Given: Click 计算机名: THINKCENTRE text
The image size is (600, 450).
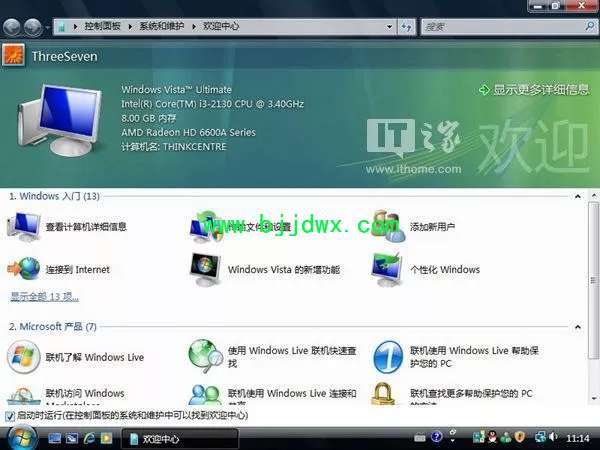Looking at the screenshot, I should click(x=174, y=147).
